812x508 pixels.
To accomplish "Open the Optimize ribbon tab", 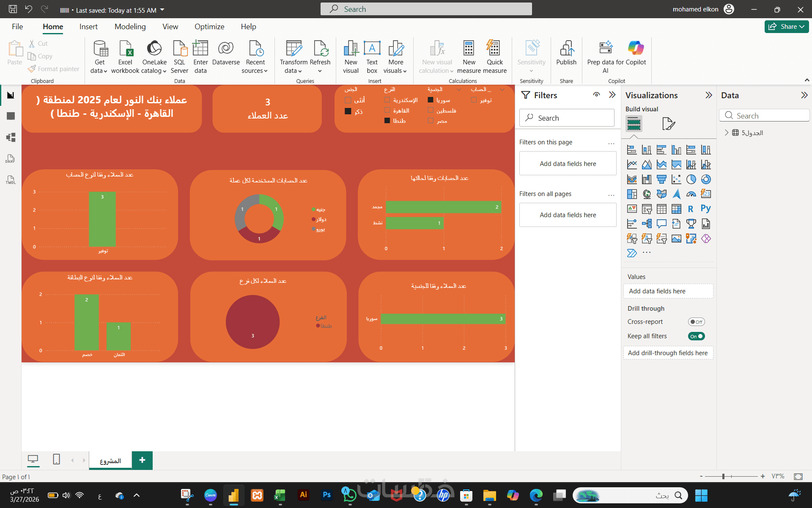I will (209, 27).
